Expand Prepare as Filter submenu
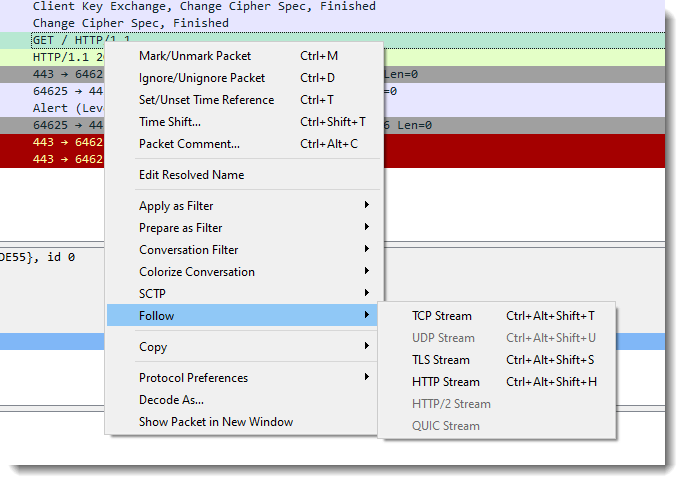The image size is (685, 485). [180, 228]
